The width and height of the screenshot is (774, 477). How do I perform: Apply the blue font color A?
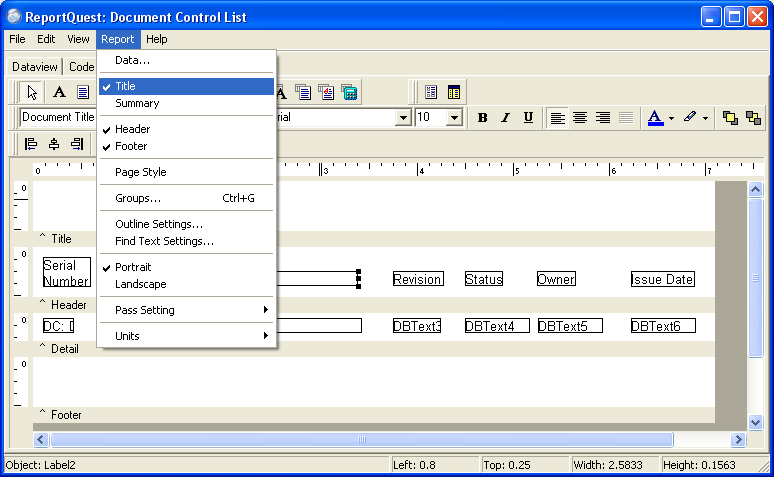pyautogui.click(x=655, y=118)
